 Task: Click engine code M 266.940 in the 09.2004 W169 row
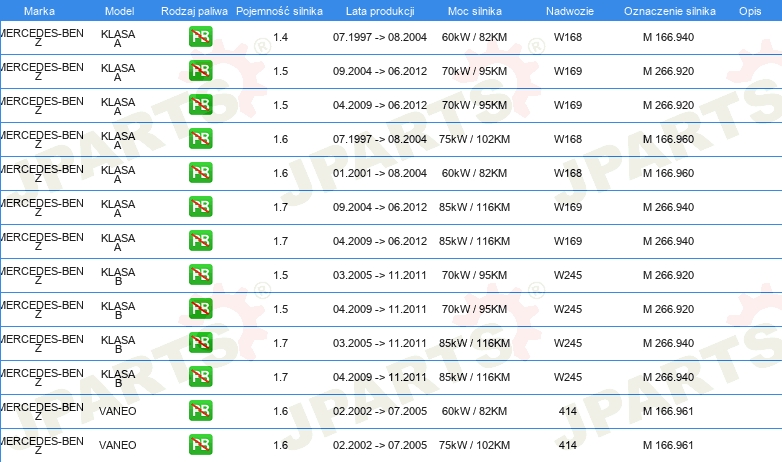click(668, 207)
